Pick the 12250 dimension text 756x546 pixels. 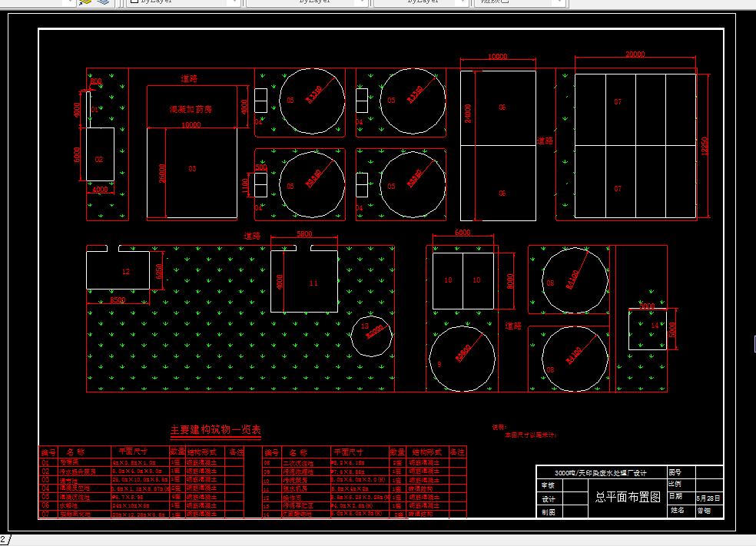705,146
